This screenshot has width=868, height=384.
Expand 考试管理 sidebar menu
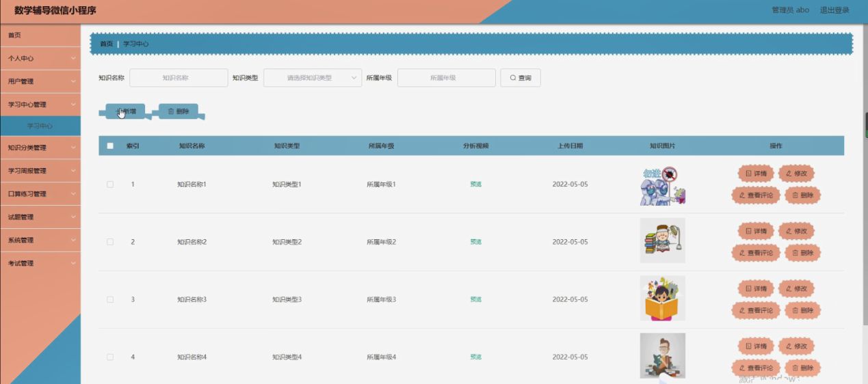coord(40,264)
